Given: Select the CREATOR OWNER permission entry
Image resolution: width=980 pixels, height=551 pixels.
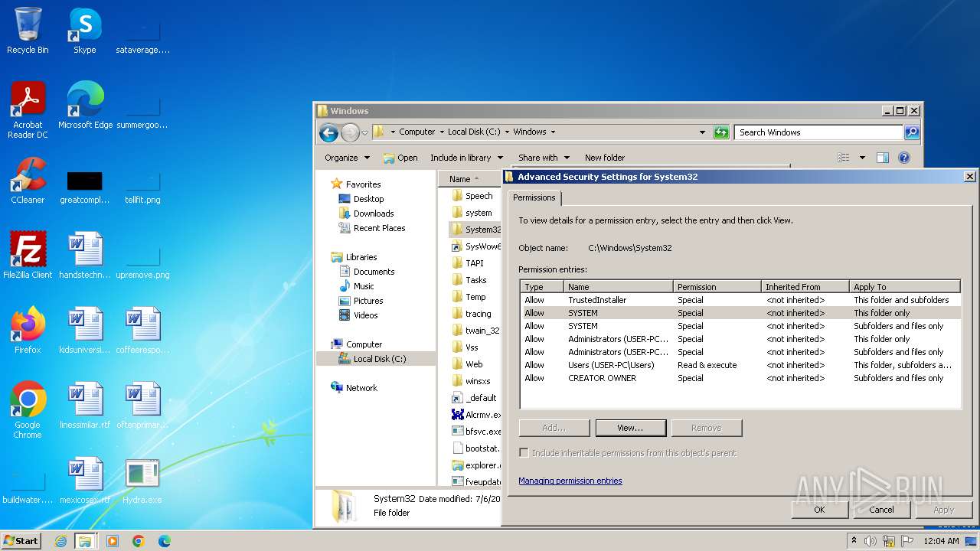Looking at the screenshot, I should tap(740, 378).
